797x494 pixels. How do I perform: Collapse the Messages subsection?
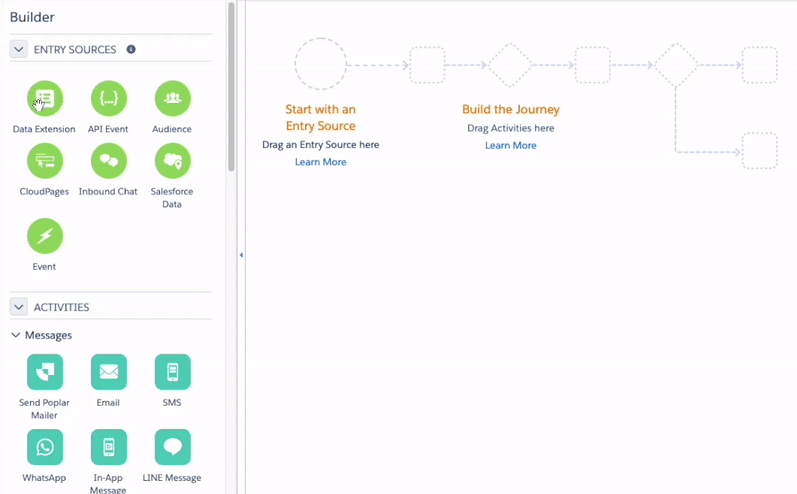coord(16,336)
